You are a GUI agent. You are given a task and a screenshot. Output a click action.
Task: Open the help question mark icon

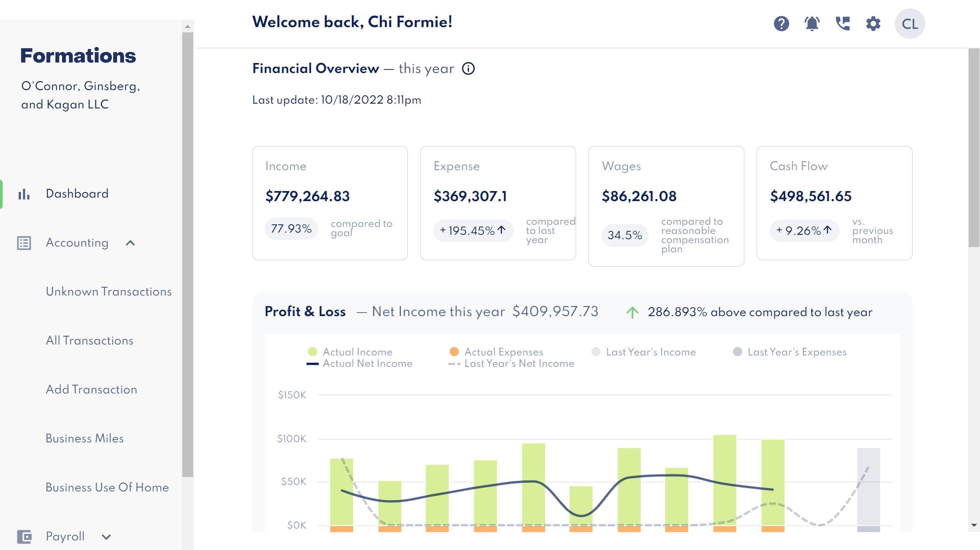[x=781, y=24]
